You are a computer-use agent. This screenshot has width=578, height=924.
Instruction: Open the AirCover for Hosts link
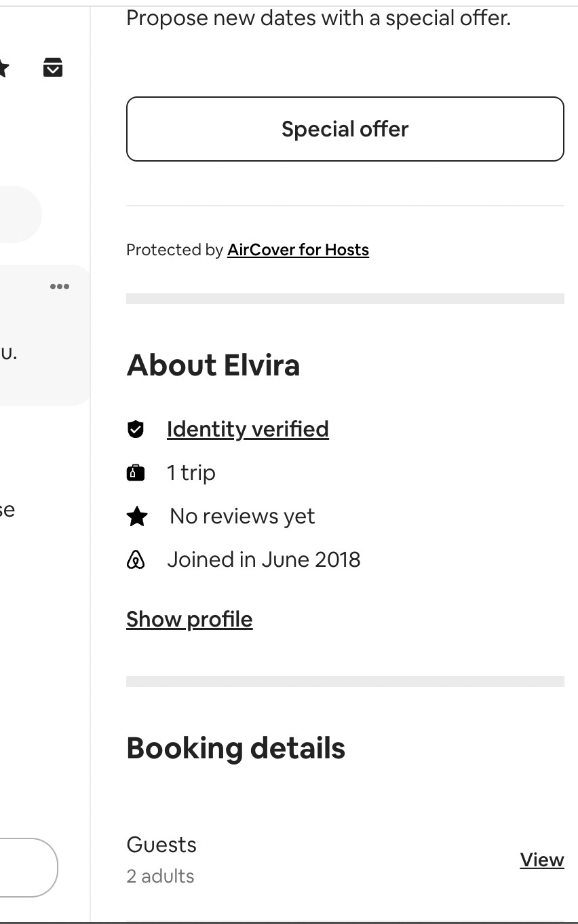[298, 250]
